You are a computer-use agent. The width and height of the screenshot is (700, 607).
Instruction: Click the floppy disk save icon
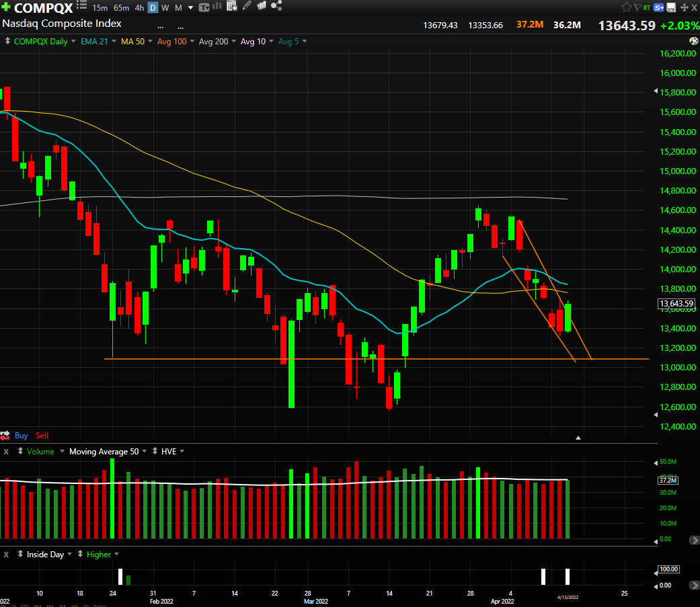(x=671, y=7)
